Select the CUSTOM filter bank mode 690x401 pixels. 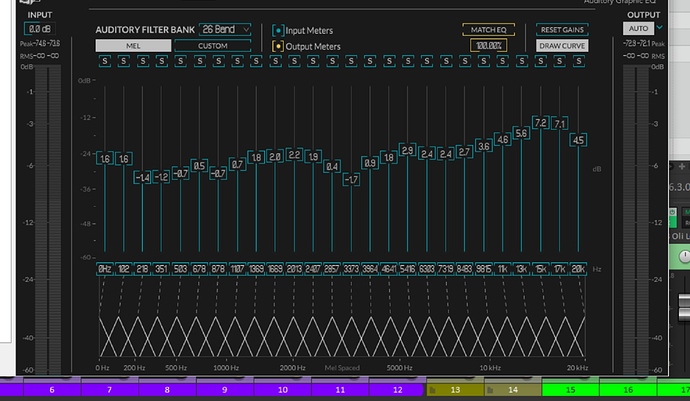pyautogui.click(x=213, y=46)
